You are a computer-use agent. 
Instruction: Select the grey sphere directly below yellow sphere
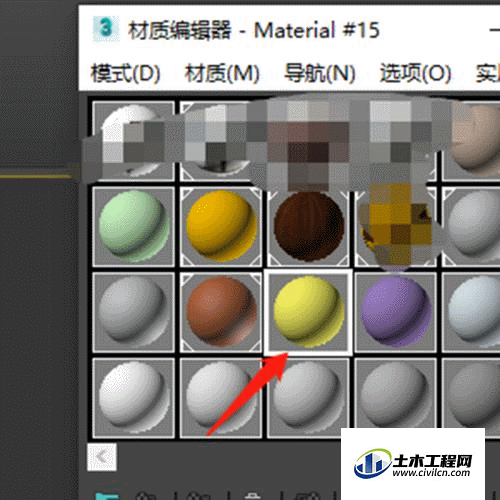tap(308, 398)
